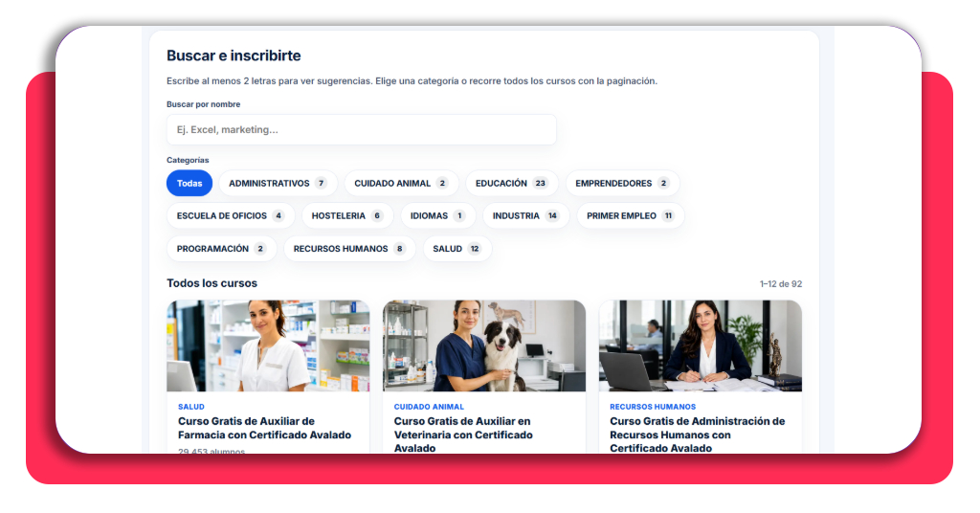Filter by PRIMER EMPLEO category
Viewport: 980px width, 513px height.
pos(630,215)
